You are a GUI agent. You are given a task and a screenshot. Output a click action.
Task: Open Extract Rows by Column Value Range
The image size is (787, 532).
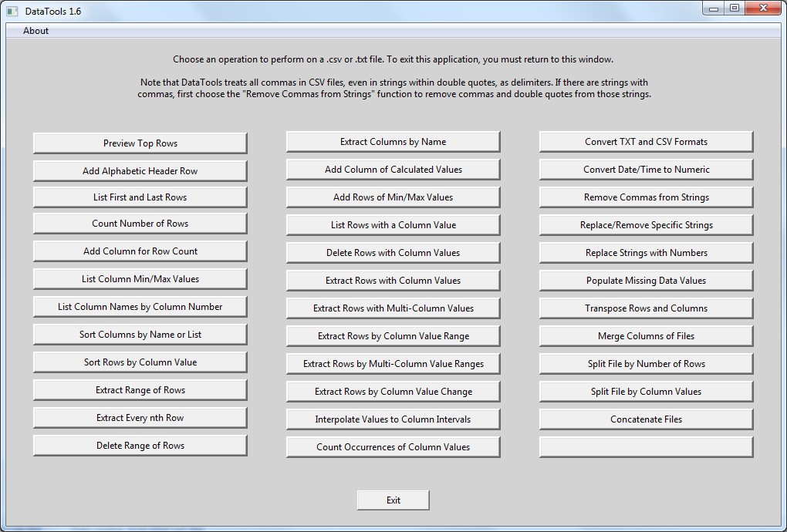tap(393, 336)
